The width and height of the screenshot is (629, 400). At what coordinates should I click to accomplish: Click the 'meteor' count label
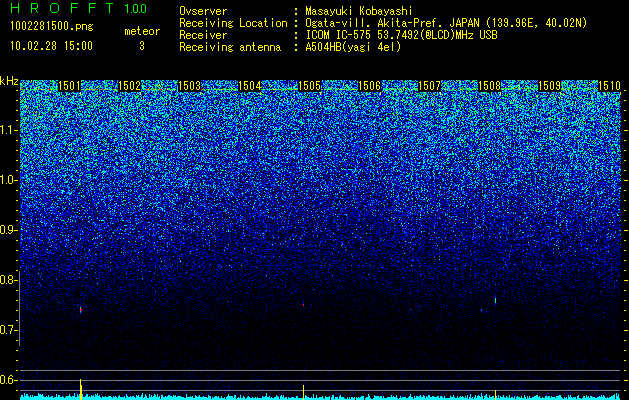pos(142,31)
